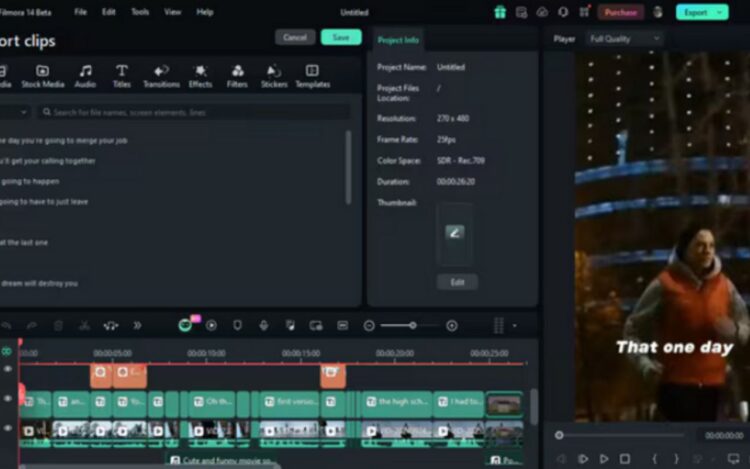Delete selected clip with trash icon
The width and height of the screenshot is (750, 469).
tap(58, 326)
